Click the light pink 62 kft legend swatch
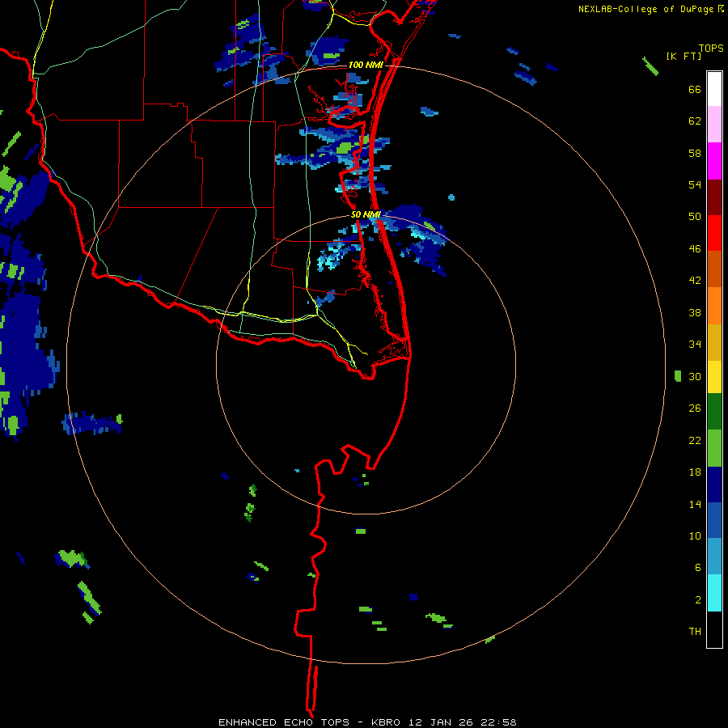This screenshot has width=728, height=728. point(714,125)
